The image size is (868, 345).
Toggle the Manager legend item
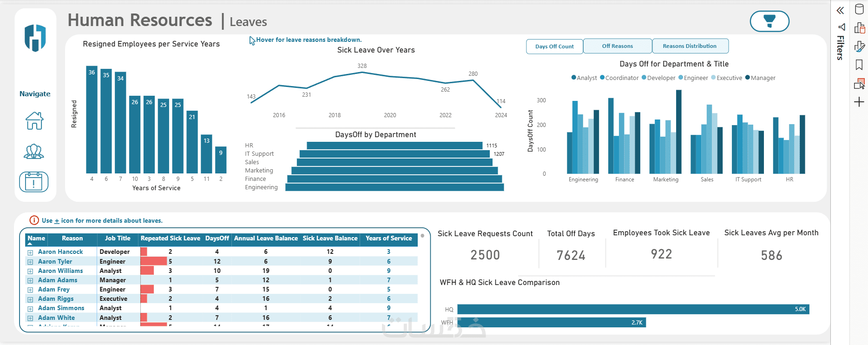point(760,78)
